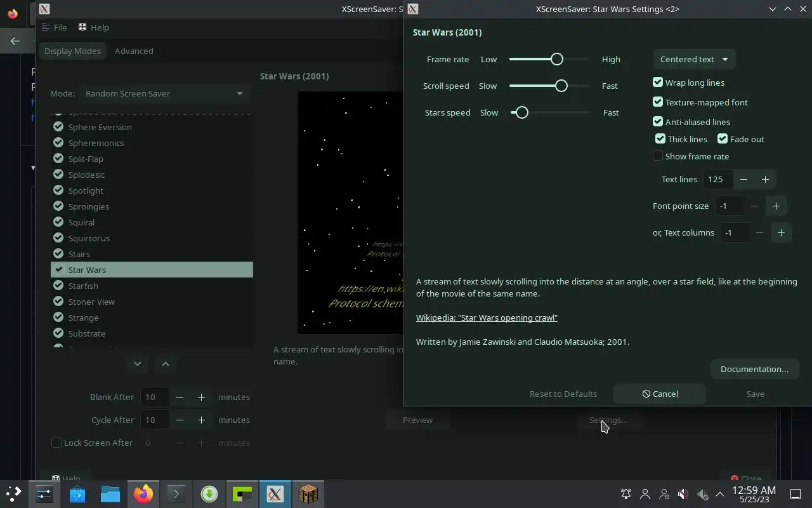
Task: Click the Firefox icon in the background window
Action: [x=13, y=13]
